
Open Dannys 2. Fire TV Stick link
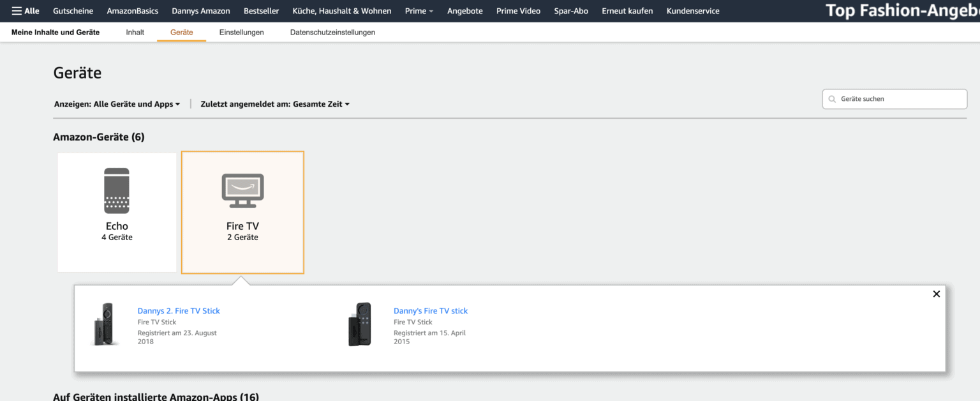[x=179, y=311]
